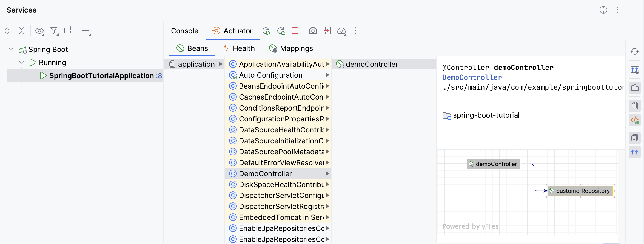
Task: Select the customerRepository node in the diagram
Action: [x=580, y=191]
